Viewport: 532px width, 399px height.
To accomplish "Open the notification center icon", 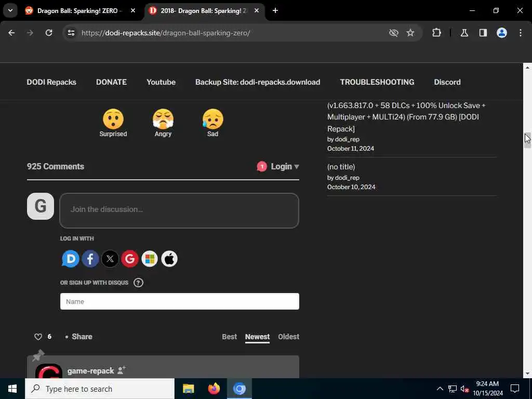I will (x=515, y=389).
